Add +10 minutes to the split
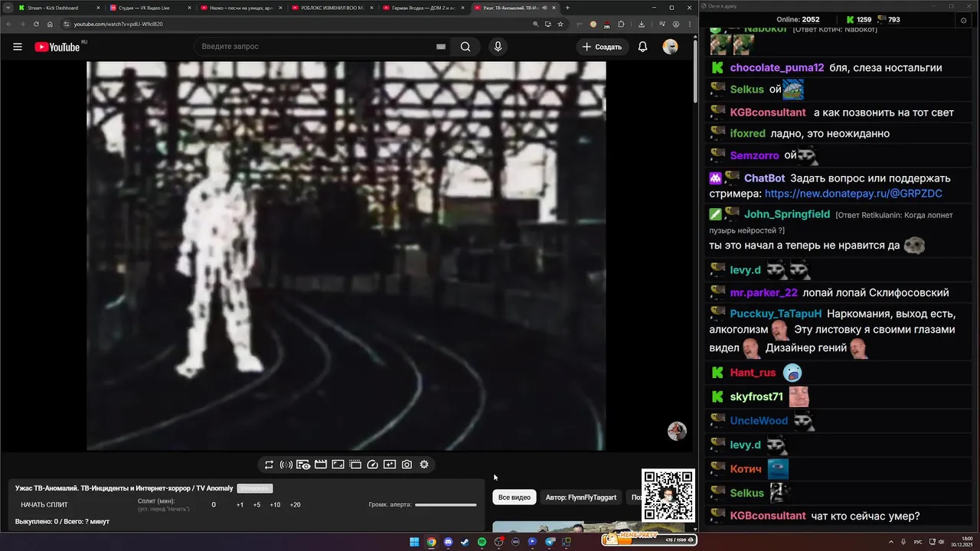 (275, 505)
